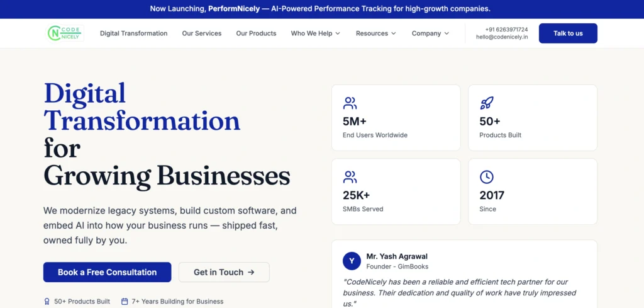The image size is (644, 308).
Task: Click the 5M+ End Users Worldwide card
Action: 396,118
